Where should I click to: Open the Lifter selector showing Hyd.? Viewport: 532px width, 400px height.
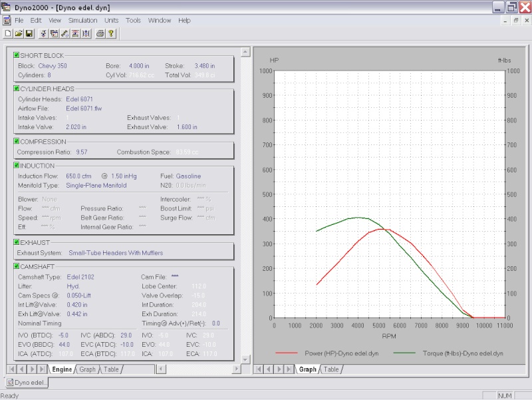(73, 286)
